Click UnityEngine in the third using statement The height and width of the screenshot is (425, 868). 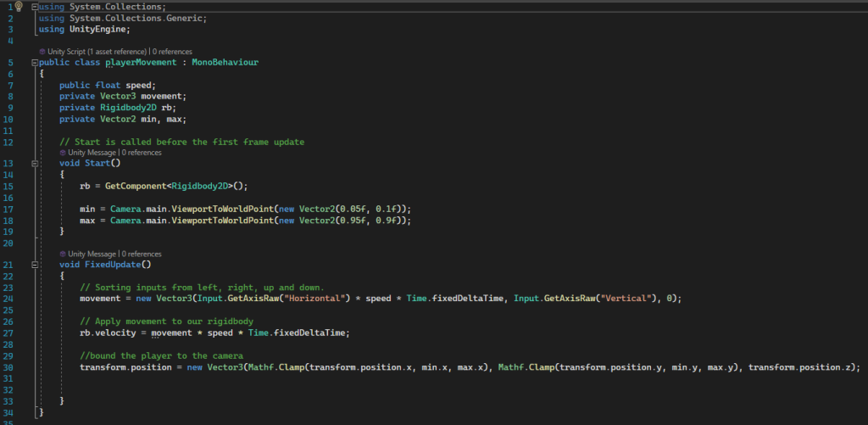pyautogui.click(x=99, y=29)
